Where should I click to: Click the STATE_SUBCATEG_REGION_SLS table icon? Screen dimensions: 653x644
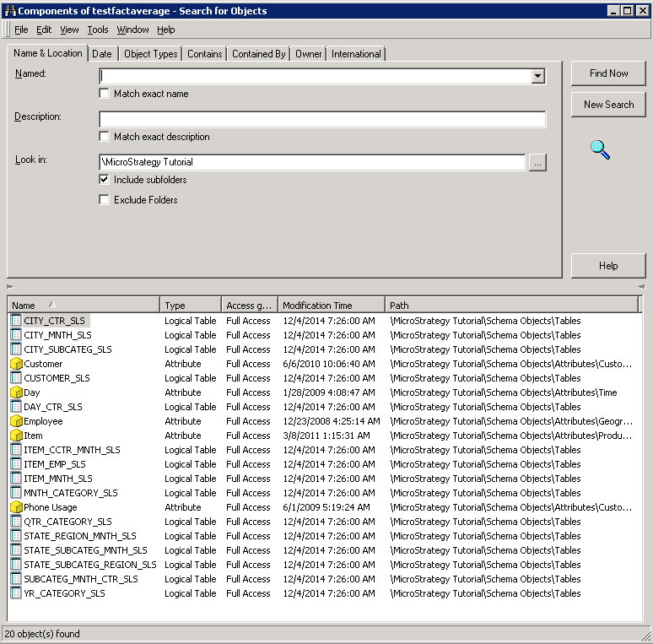click(16, 565)
